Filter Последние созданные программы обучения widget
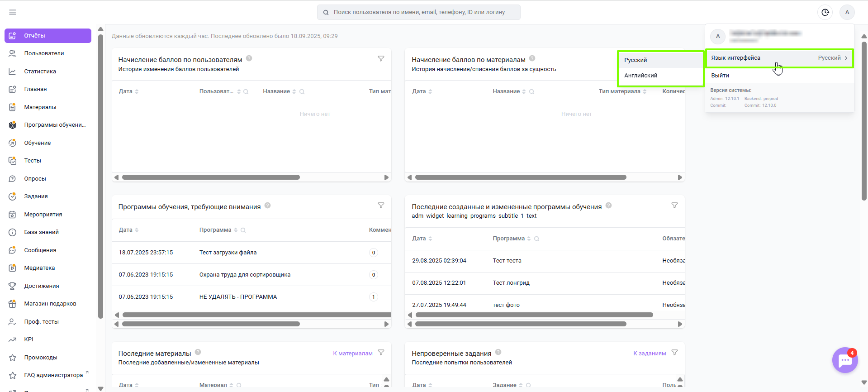Image resolution: width=868 pixels, height=392 pixels. [x=674, y=206]
